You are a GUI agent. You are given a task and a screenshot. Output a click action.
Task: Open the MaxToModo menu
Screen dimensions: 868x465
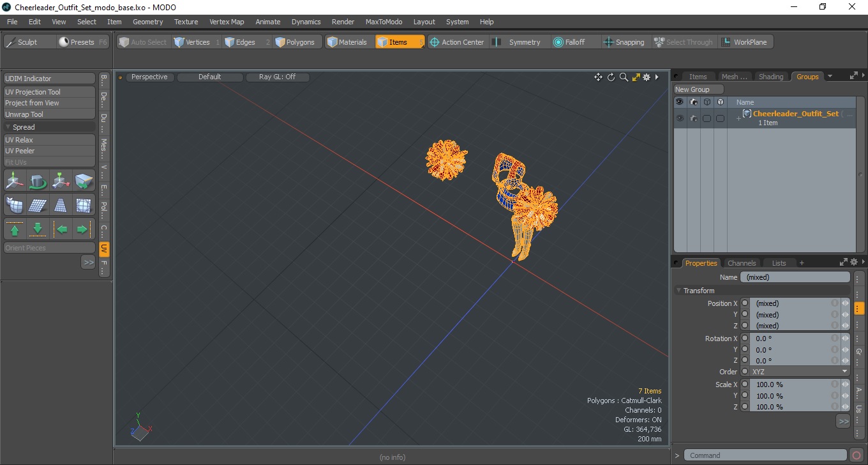[x=384, y=22]
